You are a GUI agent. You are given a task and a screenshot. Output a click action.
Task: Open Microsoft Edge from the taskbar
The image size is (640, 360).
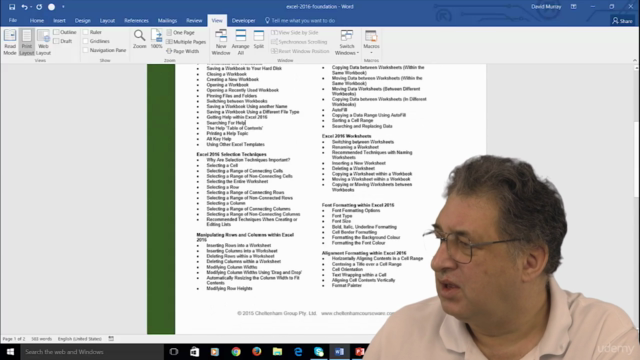pos(298,352)
